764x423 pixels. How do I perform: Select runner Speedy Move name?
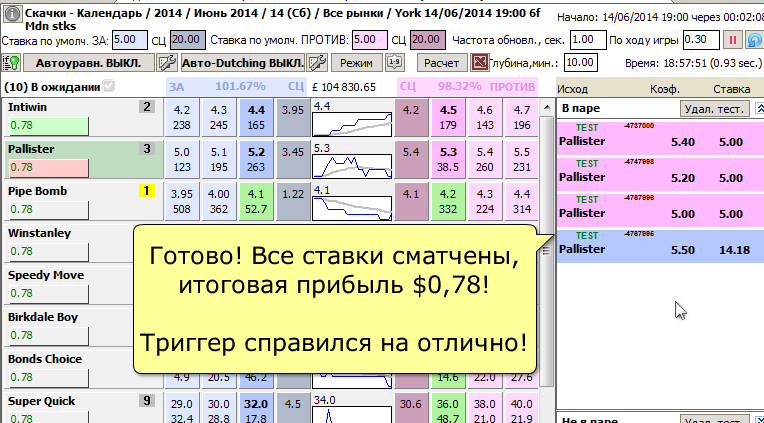(46, 275)
